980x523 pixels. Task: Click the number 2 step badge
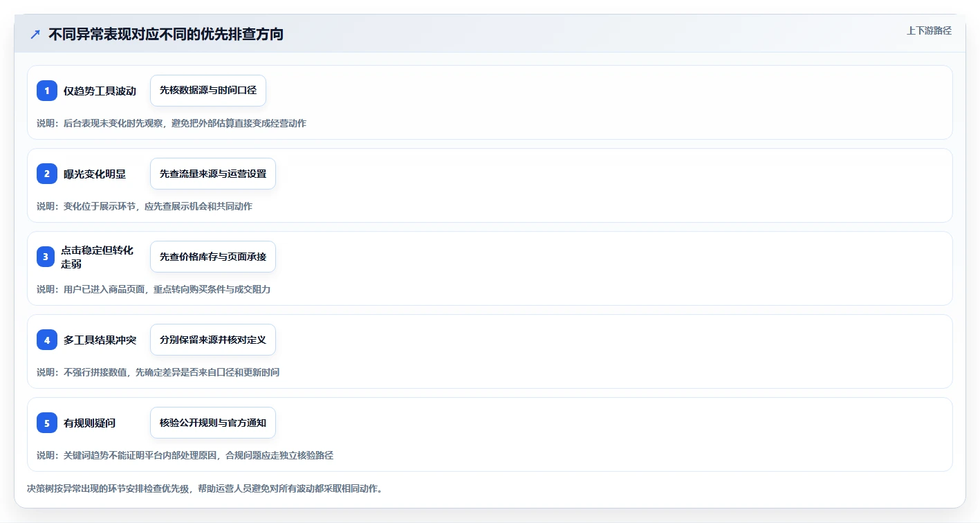[47, 174]
